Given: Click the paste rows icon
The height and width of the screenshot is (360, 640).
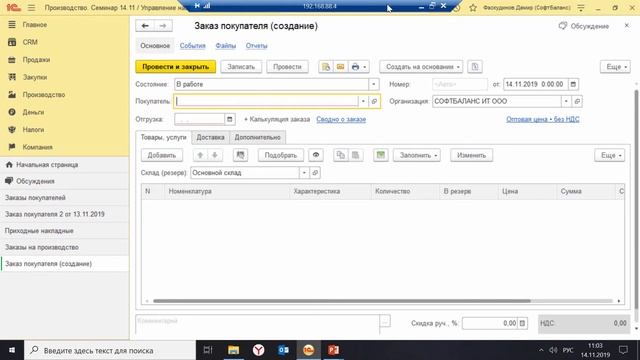Looking at the screenshot, I should 356,155.
